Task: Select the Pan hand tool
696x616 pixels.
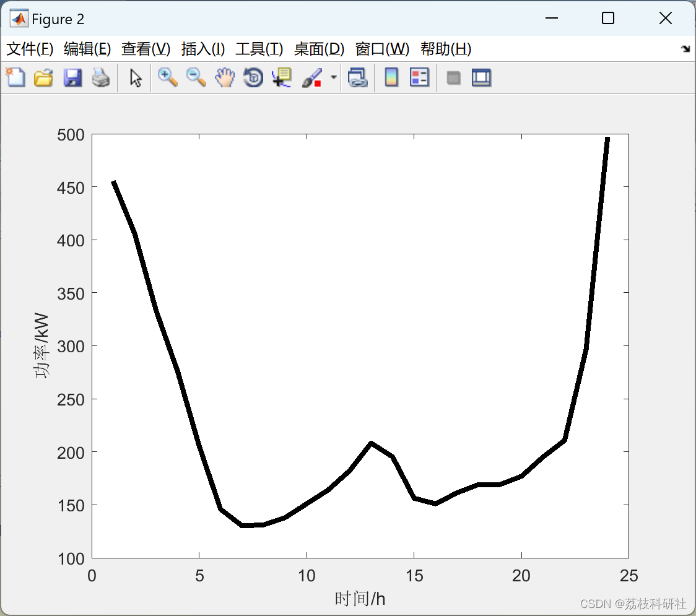Action: [225, 77]
